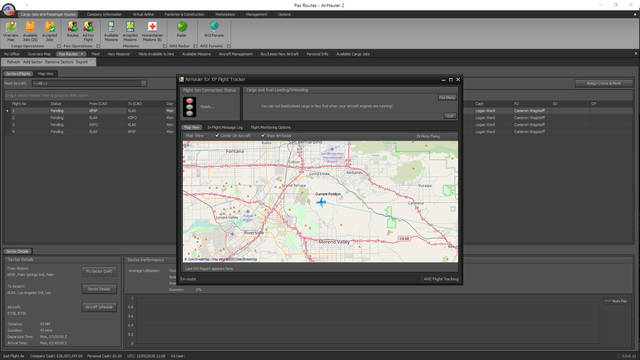Select flight number 1 row in sectors table
640x360 pixels.
90,111
